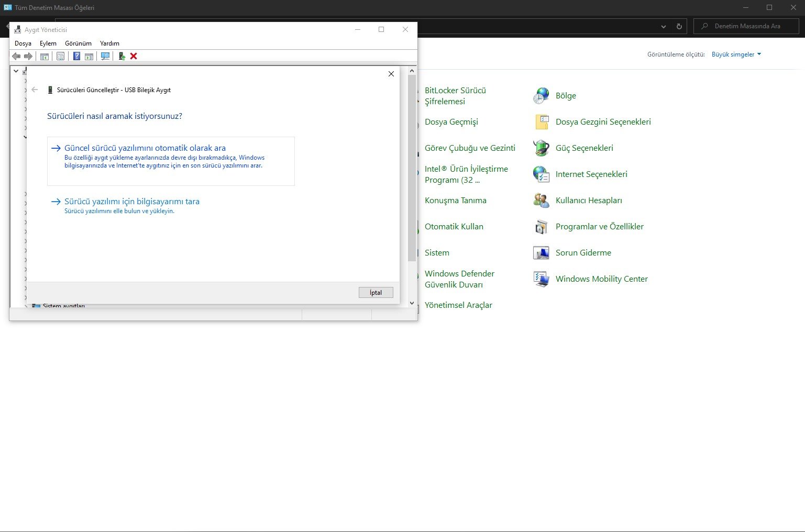
Task: Click the Device Manager scroll down arrow
Action: [x=412, y=303]
